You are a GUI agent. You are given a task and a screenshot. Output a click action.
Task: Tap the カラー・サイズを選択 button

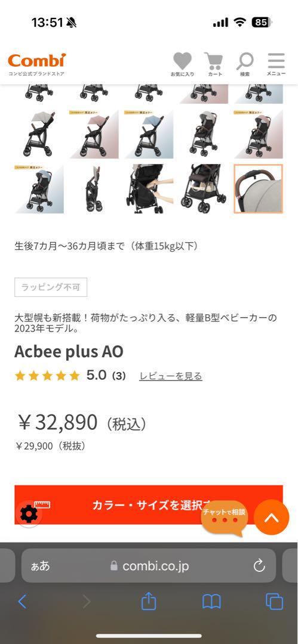[x=149, y=505]
